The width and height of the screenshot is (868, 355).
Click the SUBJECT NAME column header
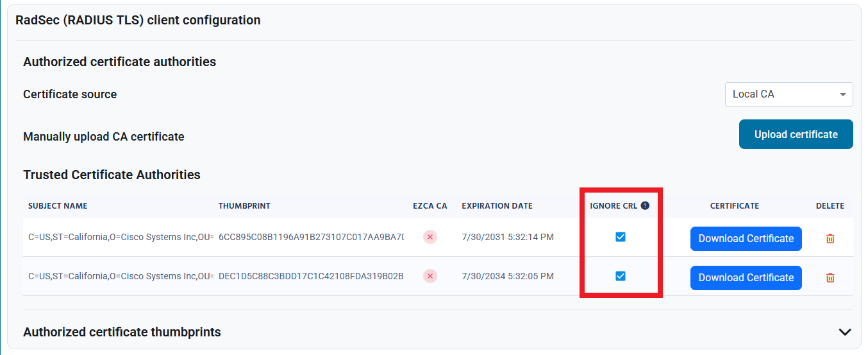click(58, 206)
